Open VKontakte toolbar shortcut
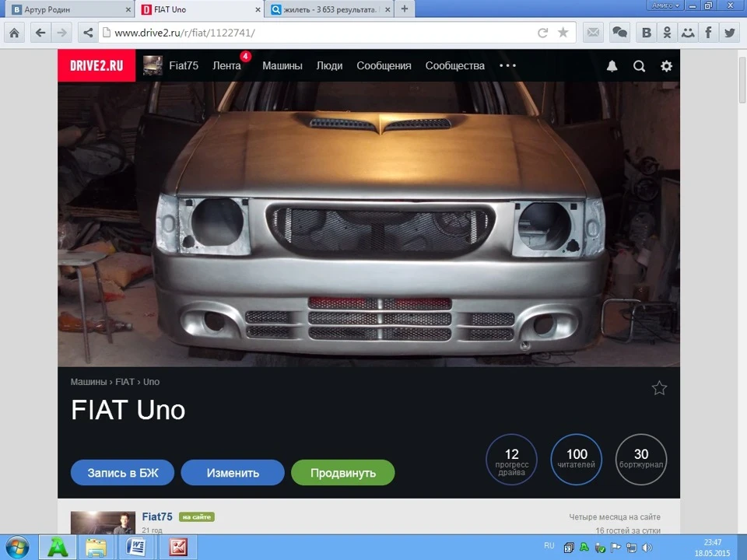The image size is (747, 560). (647, 33)
